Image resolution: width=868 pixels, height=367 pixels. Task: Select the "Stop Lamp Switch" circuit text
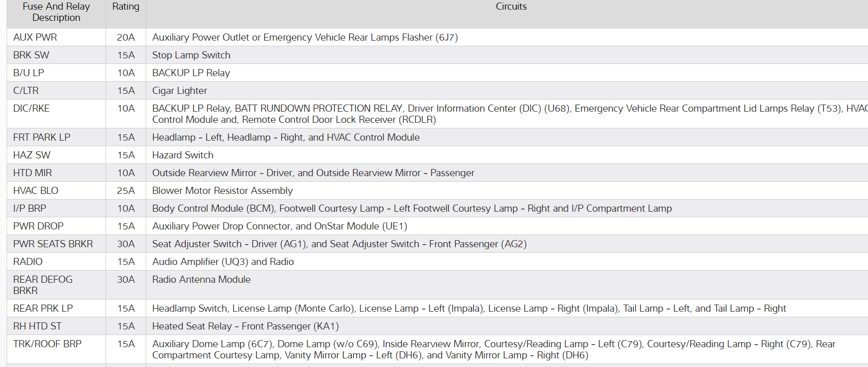[191, 55]
